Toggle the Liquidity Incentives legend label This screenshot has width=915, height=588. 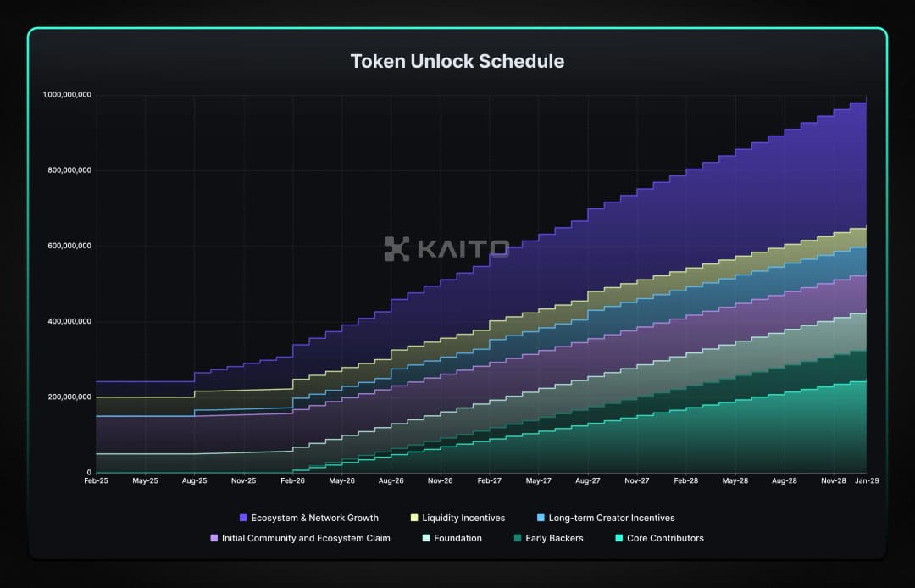click(x=463, y=518)
